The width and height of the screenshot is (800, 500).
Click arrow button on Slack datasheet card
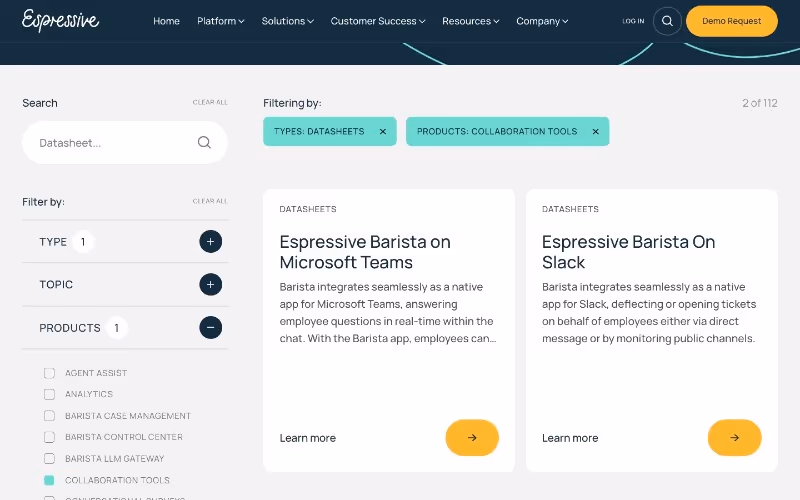click(734, 437)
